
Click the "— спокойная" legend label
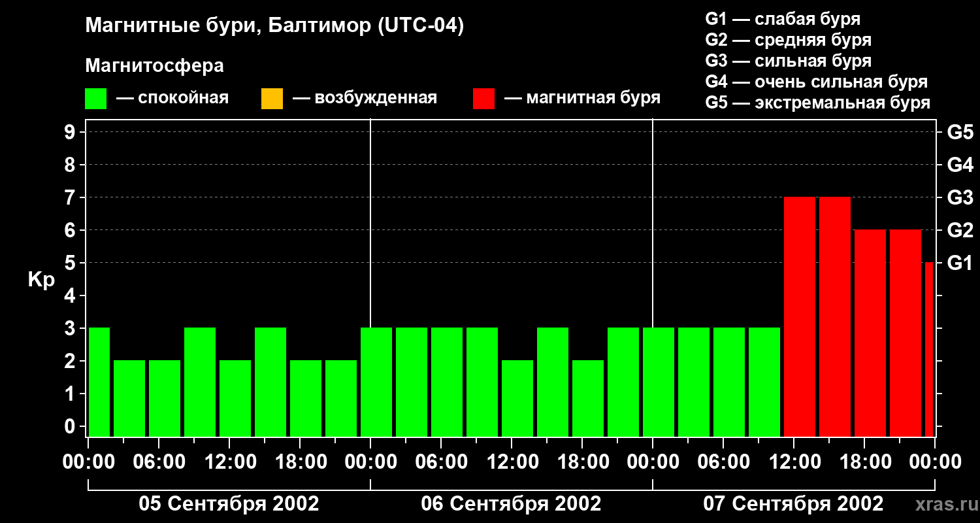[172, 99]
